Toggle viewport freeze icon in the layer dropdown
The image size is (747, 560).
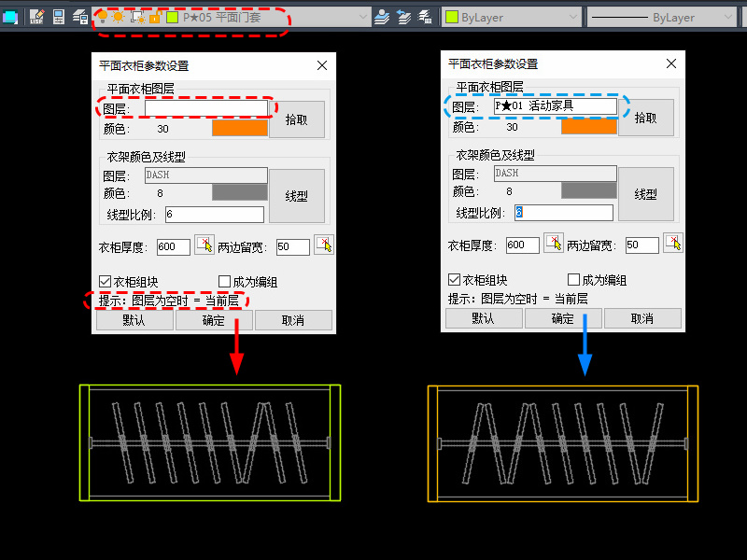click(x=138, y=18)
